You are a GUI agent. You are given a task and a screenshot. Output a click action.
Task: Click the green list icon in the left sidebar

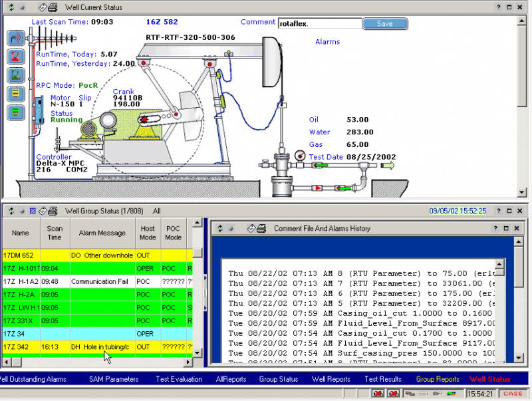point(15,112)
